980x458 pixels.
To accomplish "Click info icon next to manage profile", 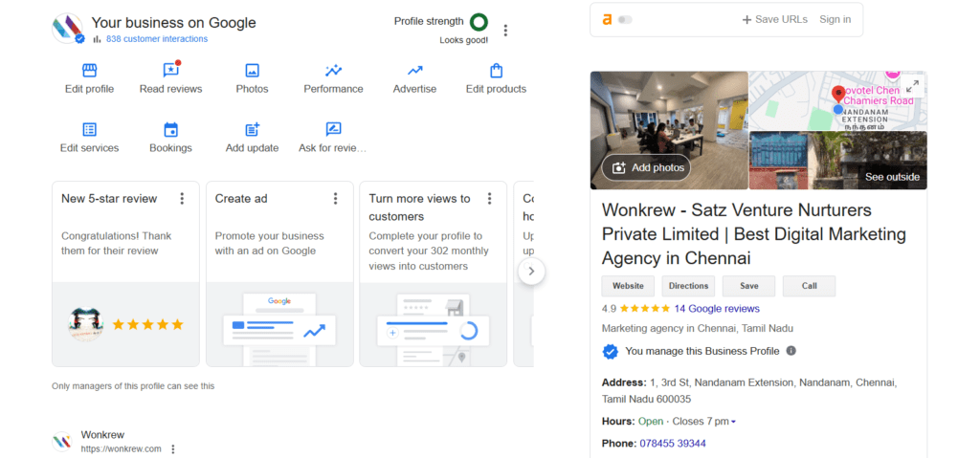I will pos(791,351).
